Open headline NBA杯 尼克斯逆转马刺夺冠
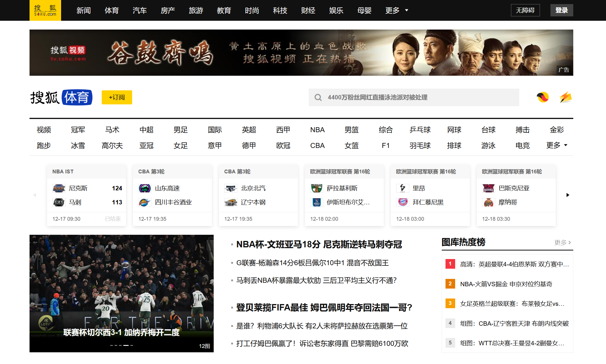This screenshot has width=606, height=364. coord(319,244)
